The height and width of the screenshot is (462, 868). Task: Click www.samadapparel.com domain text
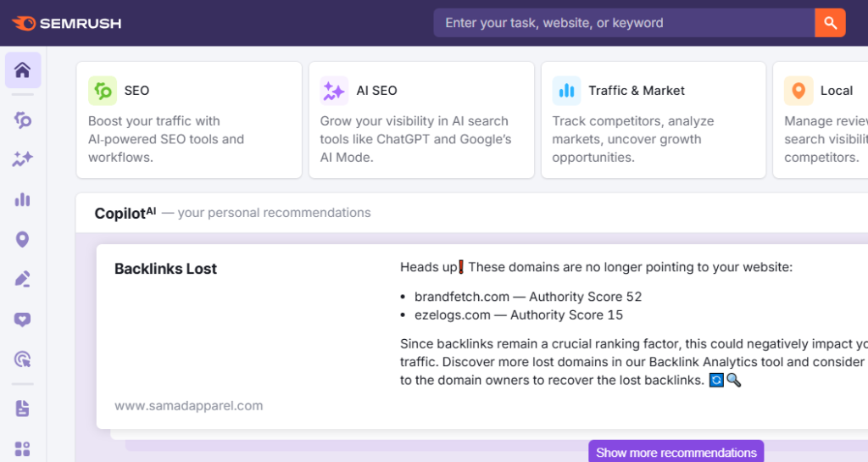click(x=189, y=405)
